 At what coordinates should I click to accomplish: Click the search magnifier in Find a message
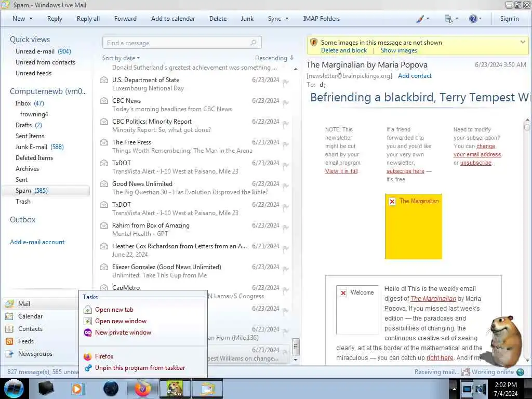click(254, 43)
